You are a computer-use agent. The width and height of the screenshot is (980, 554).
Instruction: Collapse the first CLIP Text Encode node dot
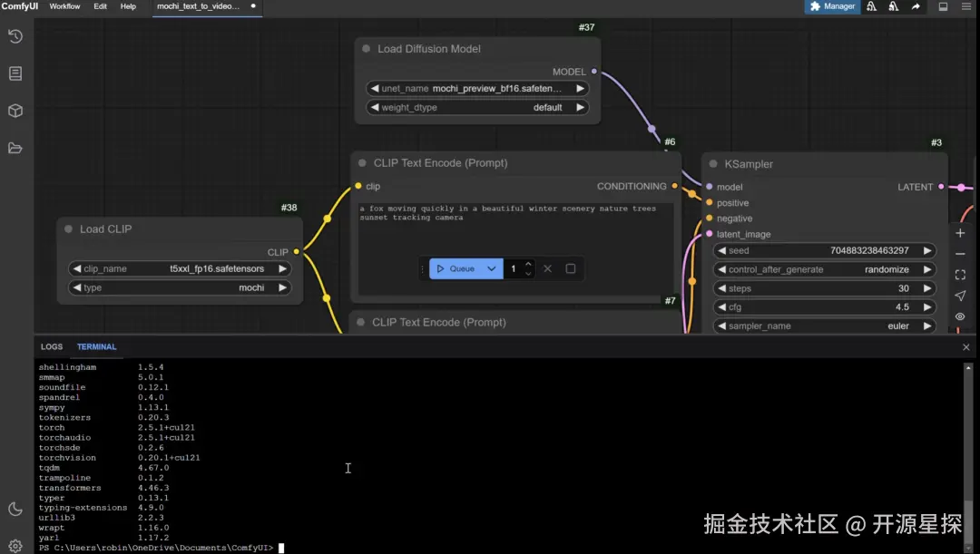(x=362, y=163)
